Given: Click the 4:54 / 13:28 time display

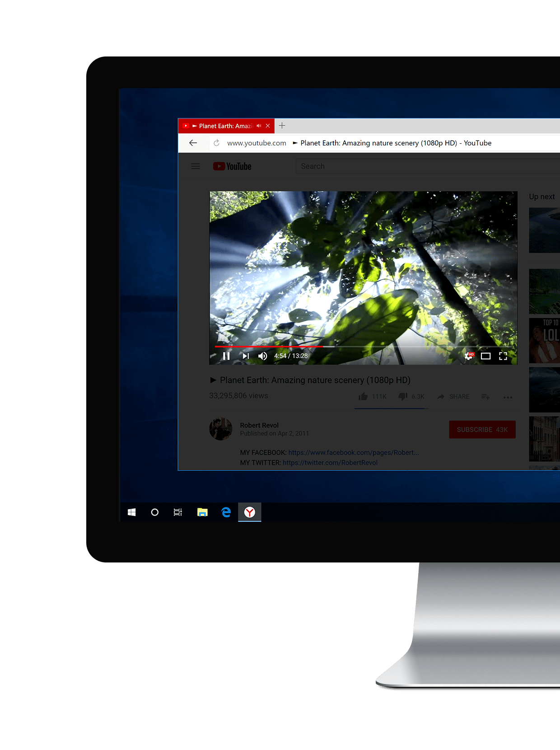Looking at the screenshot, I should click(291, 356).
